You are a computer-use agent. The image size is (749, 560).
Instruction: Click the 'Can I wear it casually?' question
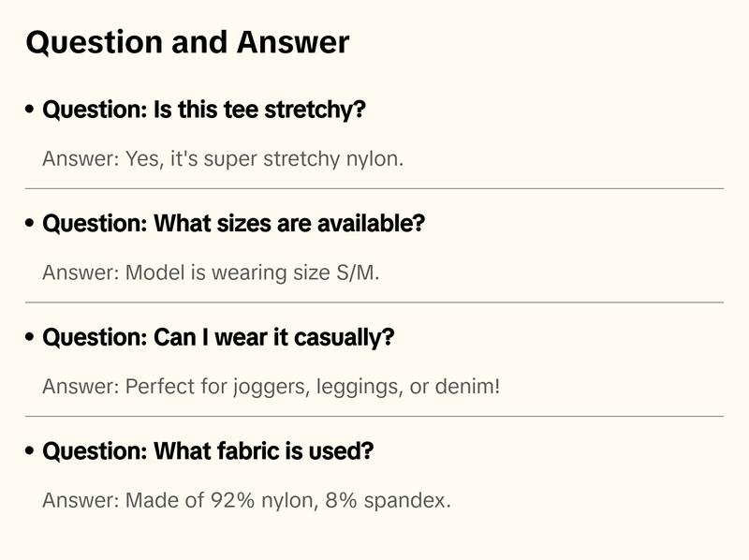click(218, 338)
